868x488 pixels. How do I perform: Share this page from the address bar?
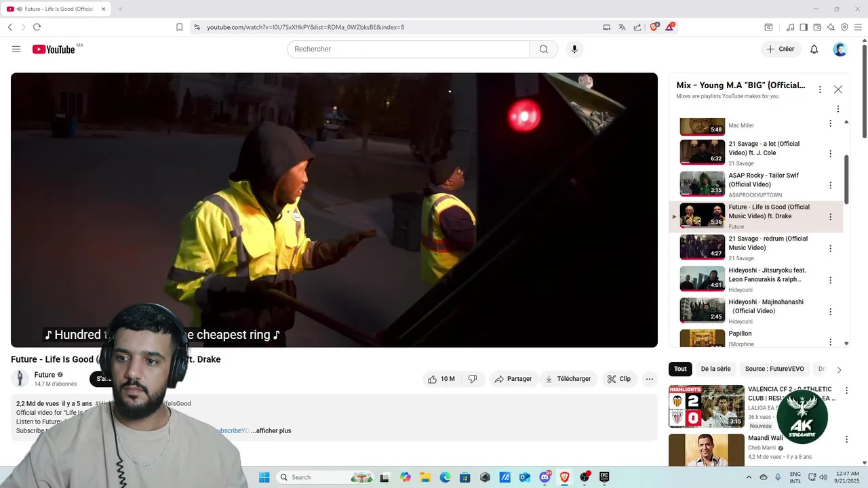pyautogui.click(x=637, y=27)
